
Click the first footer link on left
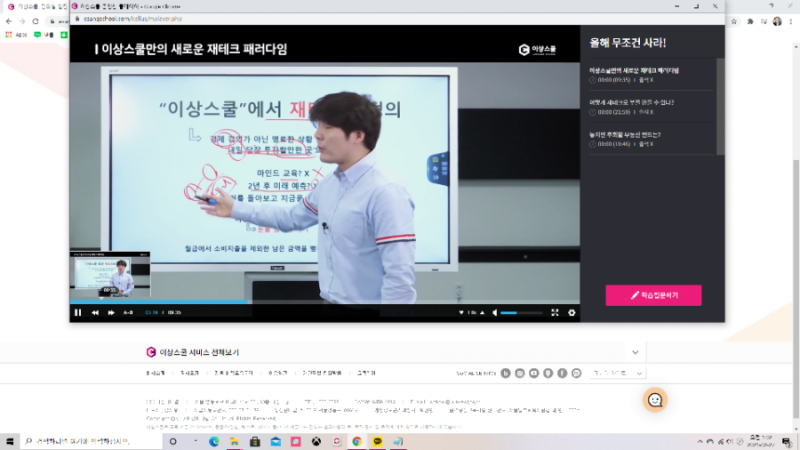[x=156, y=373]
